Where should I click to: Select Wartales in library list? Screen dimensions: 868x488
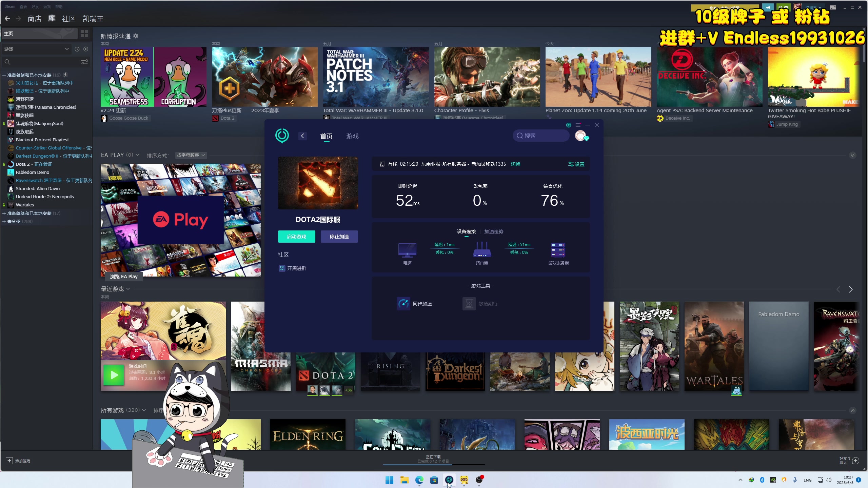click(x=25, y=205)
